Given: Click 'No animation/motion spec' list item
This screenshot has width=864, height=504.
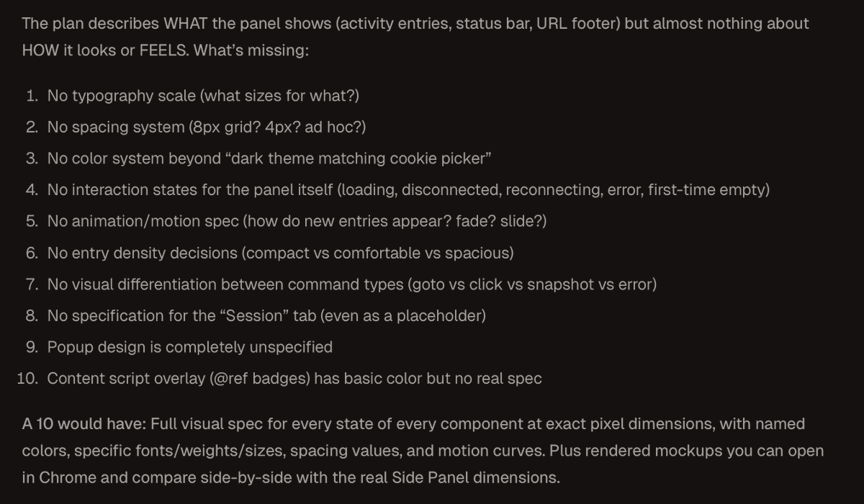Looking at the screenshot, I should pos(297,222).
